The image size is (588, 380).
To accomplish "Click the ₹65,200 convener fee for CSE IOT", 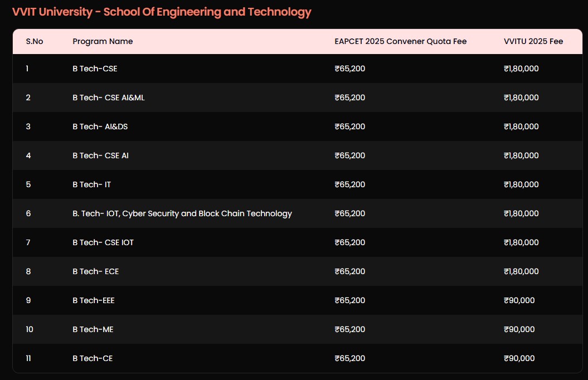I will click(350, 242).
